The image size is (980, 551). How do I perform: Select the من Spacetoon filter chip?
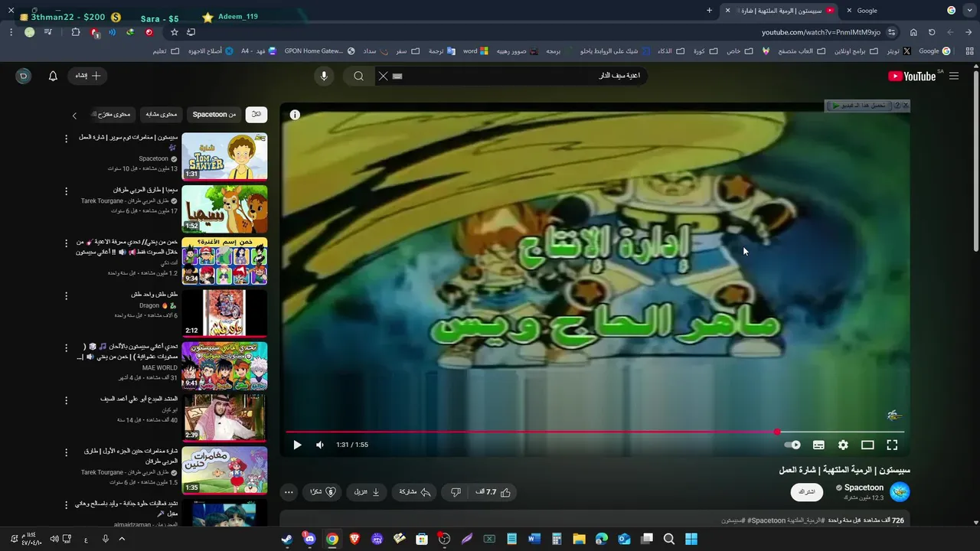(214, 114)
